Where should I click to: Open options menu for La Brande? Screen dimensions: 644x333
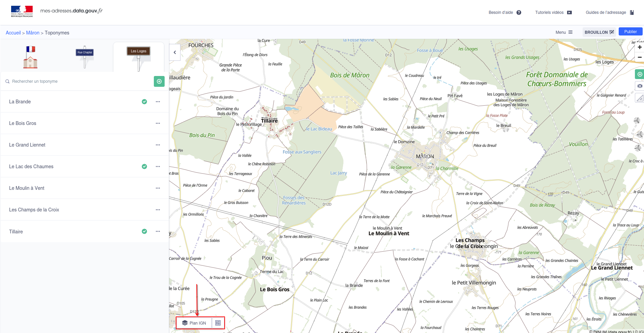[x=158, y=102]
